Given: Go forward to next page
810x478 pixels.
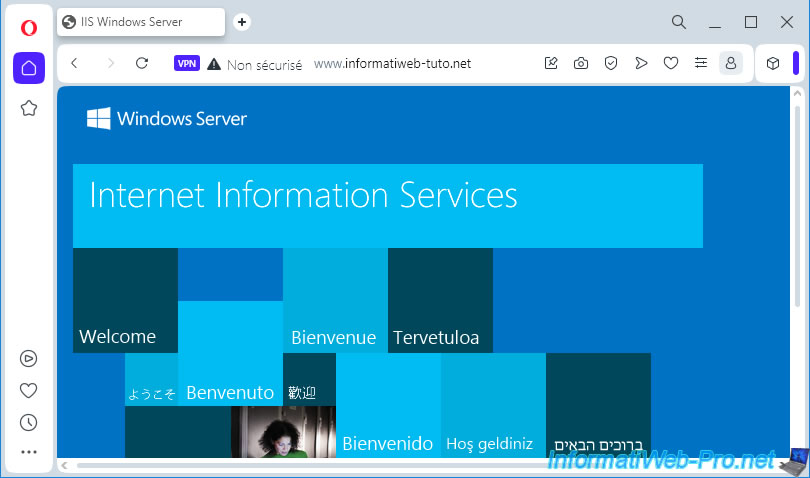Looking at the screenshot, I should pyautogui.click(x=110, y=63).
